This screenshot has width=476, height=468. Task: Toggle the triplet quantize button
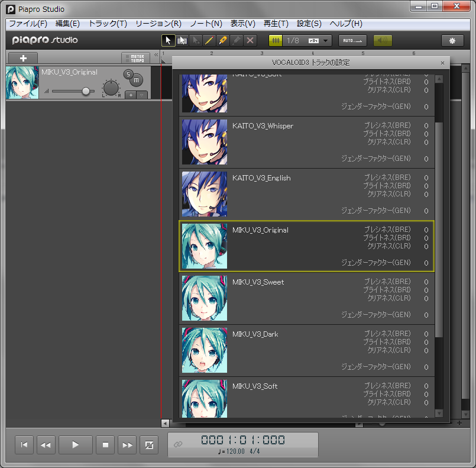[313, 40]
